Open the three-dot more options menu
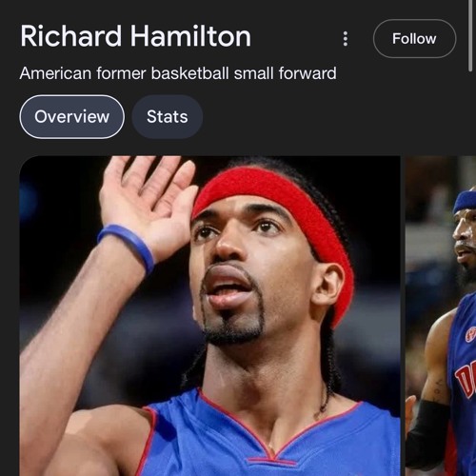 click(346, 39)
